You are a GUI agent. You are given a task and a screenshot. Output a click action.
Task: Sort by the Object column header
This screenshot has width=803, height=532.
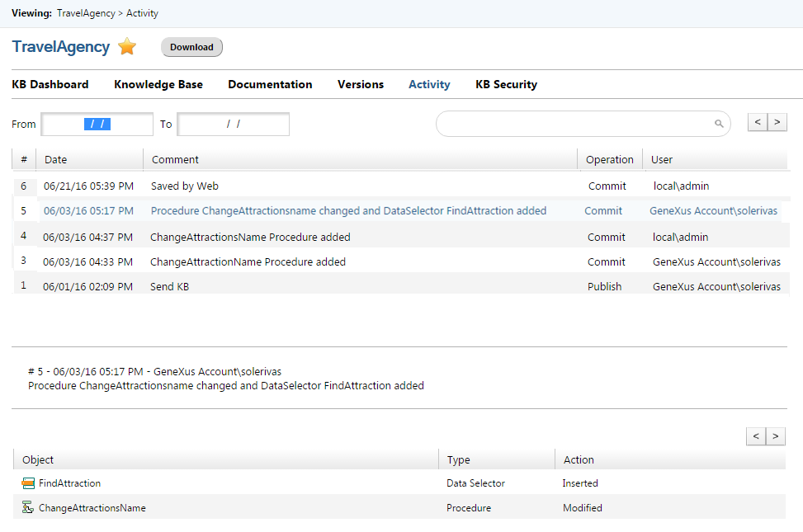226,459
